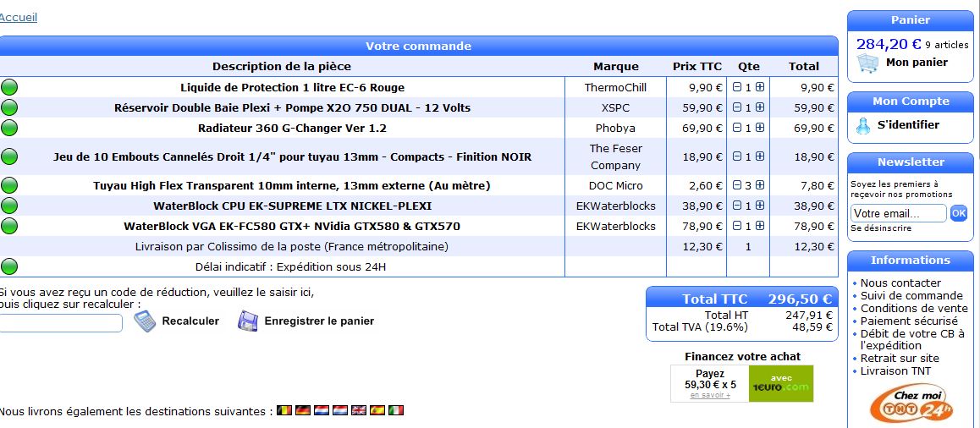This screenshot has width=980, height=428.
Task: Select the Italy flag destination
Action: [396, 411]
